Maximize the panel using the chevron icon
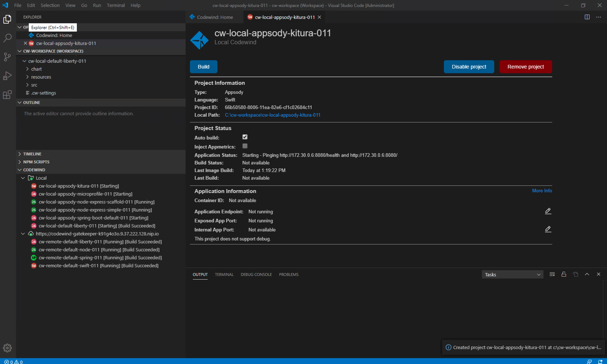Image resolution: width=607 pixels, height=364 pixels. (587, 274)
